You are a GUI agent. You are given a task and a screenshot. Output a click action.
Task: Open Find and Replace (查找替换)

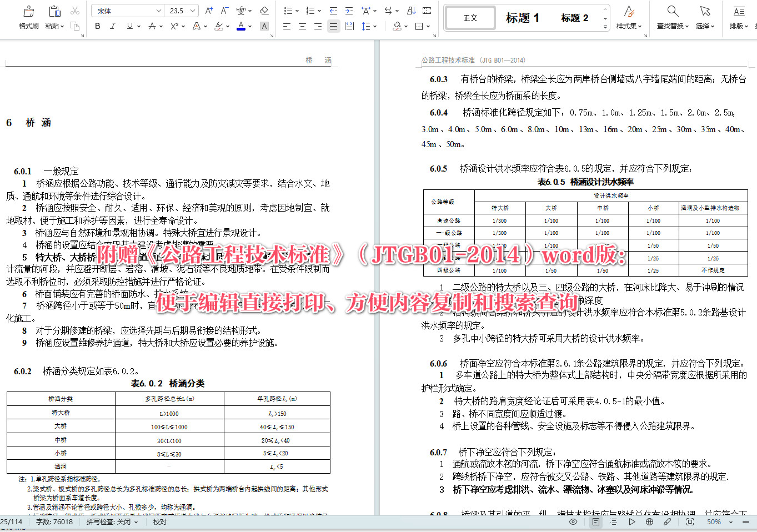pos(672,15)
